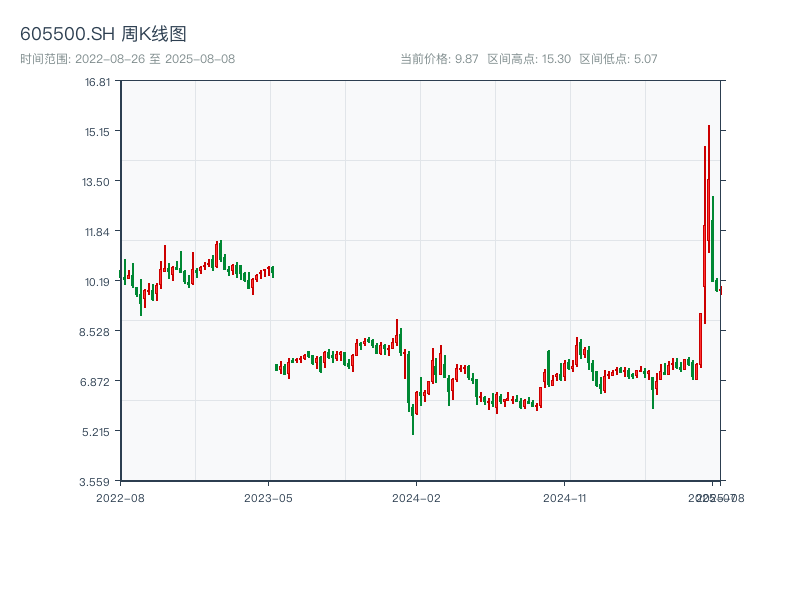Click the 15.15 y-axis price label

tap(97, 132)
